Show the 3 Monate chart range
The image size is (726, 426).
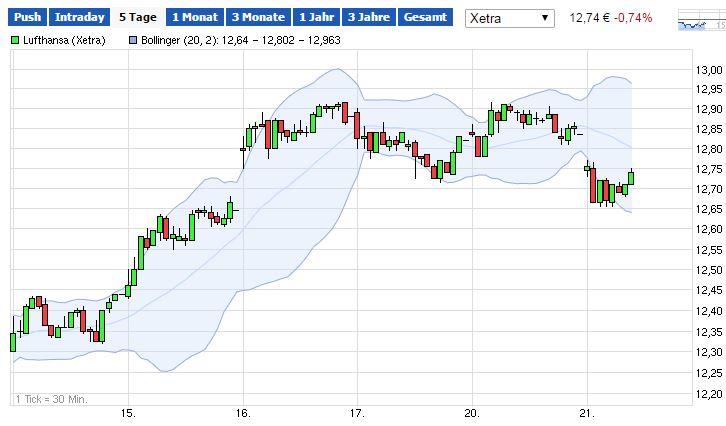coord(258,17)
